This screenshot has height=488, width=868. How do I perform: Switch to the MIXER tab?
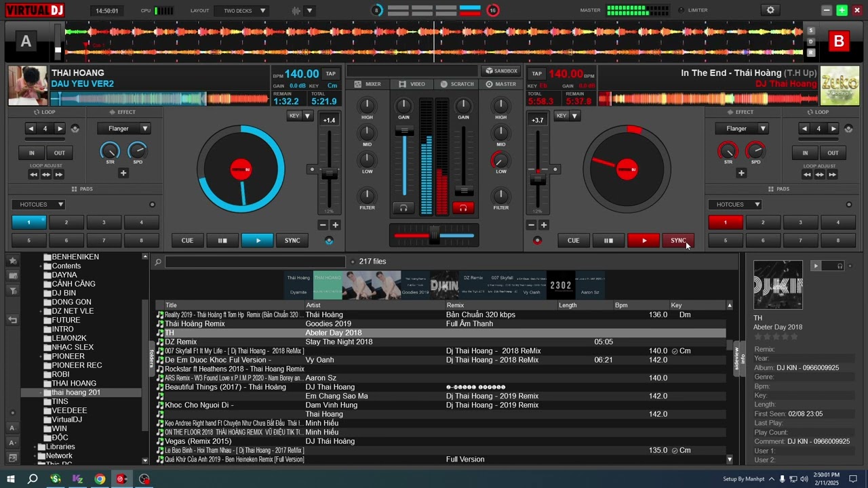(368, 84)
